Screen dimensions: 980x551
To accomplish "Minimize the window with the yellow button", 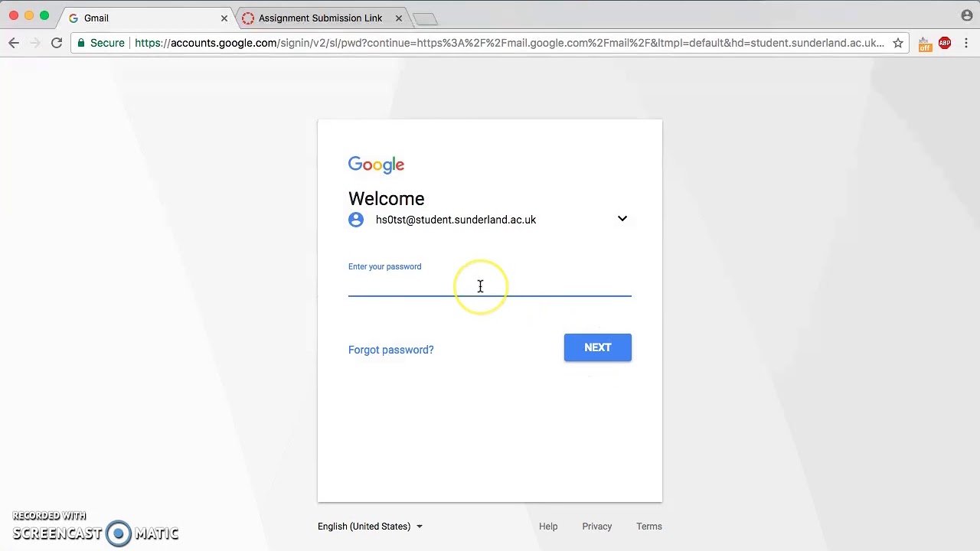I will click(29, 16).
